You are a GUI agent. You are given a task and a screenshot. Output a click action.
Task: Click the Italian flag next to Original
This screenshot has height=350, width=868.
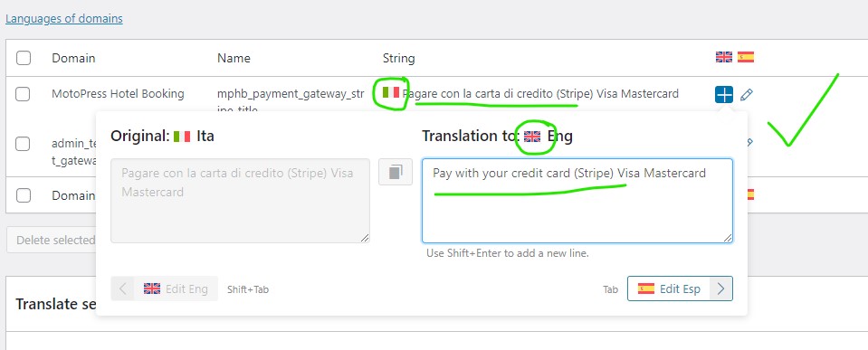pyautogui.click(x=182, y=136)
